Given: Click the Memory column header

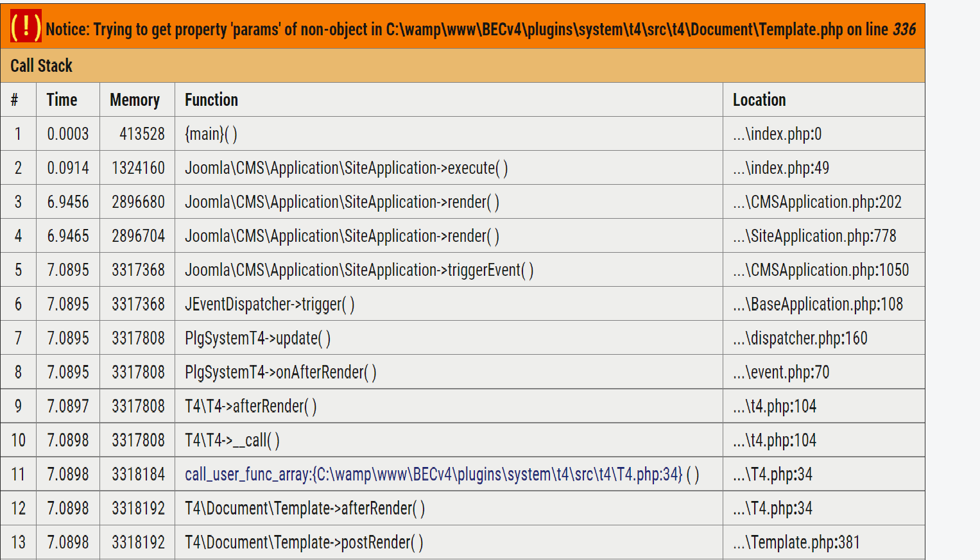Looking at the screenshot, I should click(135, 100).
